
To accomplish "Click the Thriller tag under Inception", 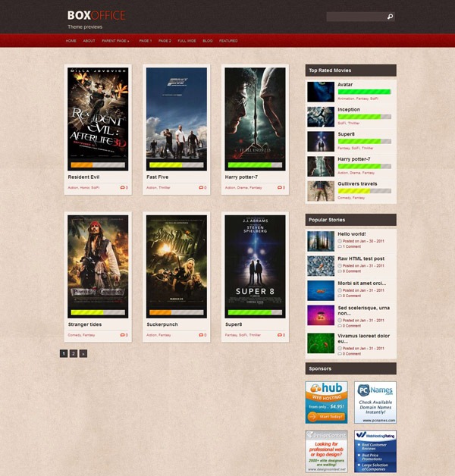I will (x=353, y=124).
